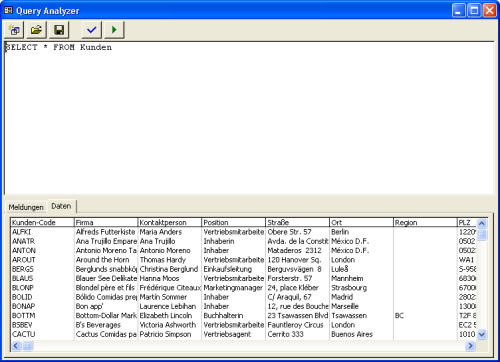The image size is (500, 362).
Task: Open a query file with the folder icon
Action: 36,30
